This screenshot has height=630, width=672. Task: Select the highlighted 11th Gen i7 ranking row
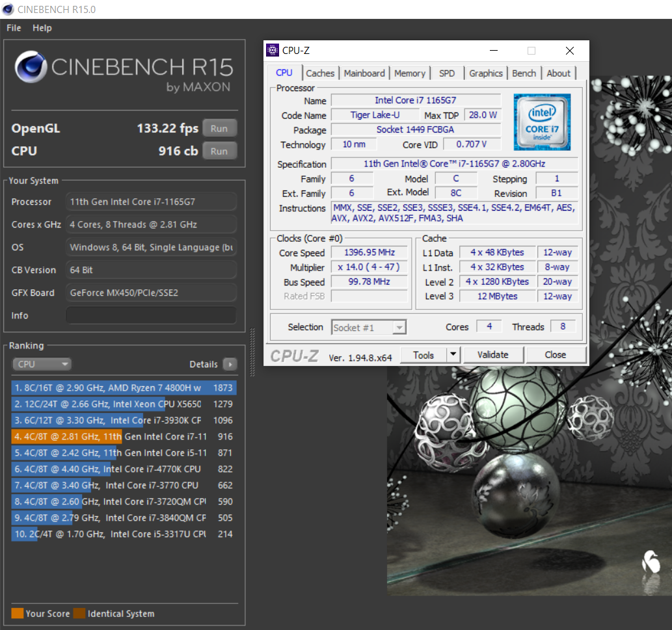(x=124, y=436)
